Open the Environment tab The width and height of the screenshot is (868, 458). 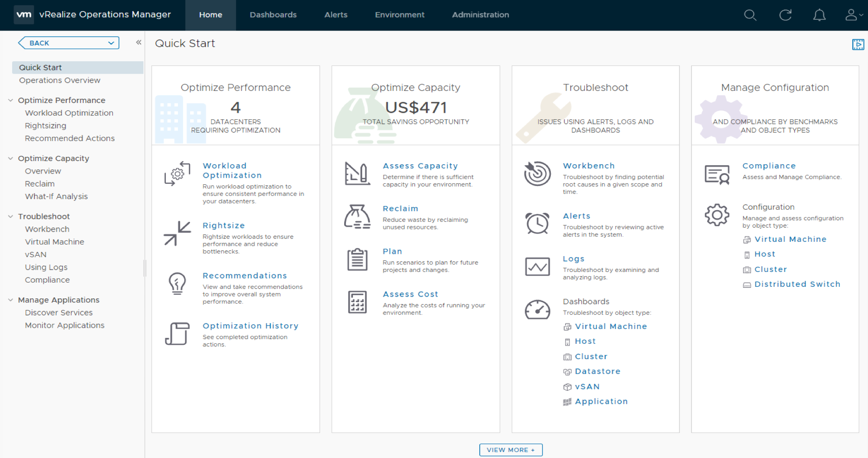coord(399,15)
